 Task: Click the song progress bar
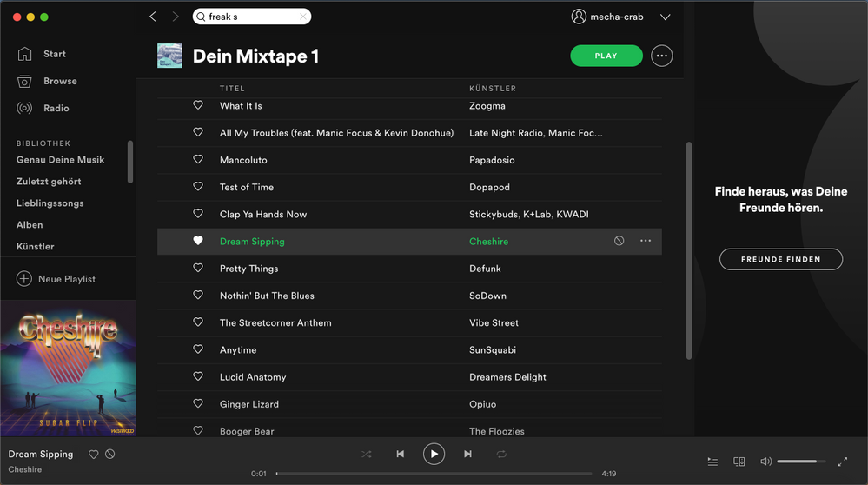point(434,474)
